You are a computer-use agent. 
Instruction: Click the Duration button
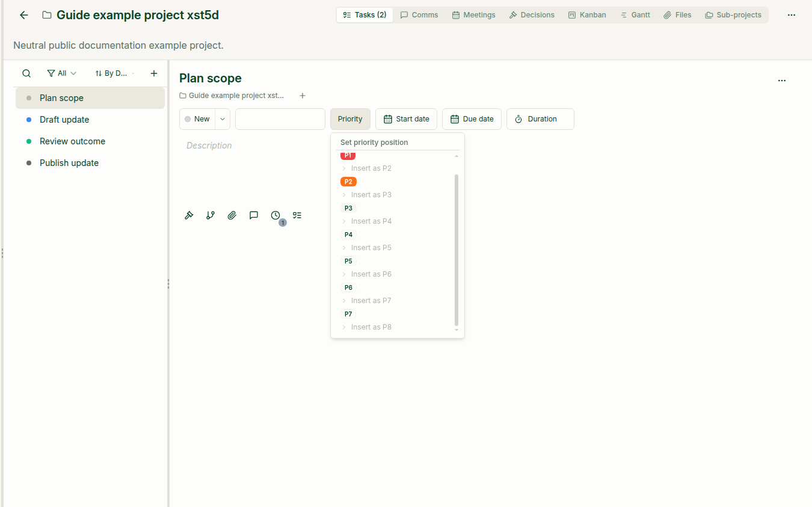540,119
